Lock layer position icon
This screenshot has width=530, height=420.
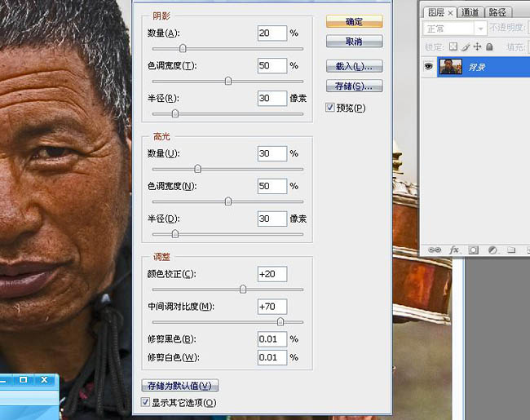pyautogui.click(x=477, y=47)
